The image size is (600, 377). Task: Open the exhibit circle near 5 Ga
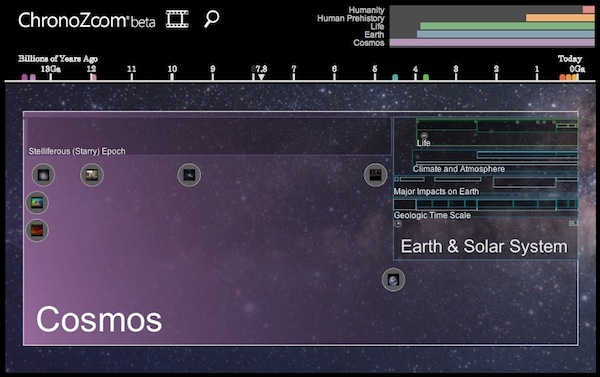tap(375, 175)
